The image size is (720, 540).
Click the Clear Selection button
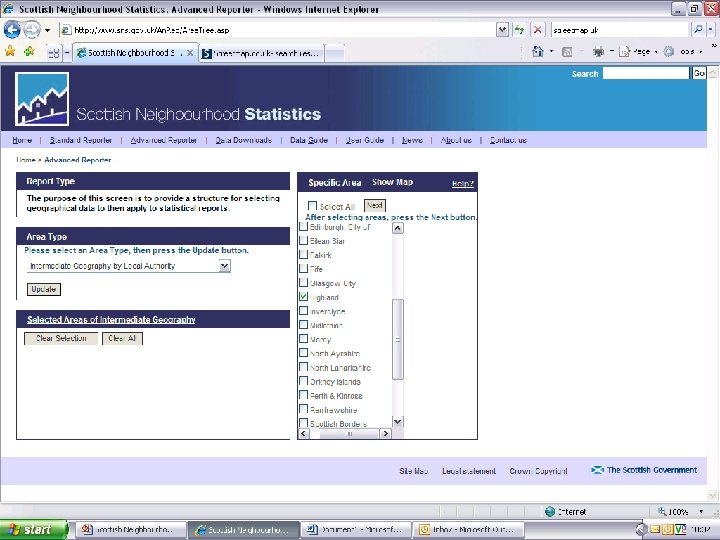[61, 338]
